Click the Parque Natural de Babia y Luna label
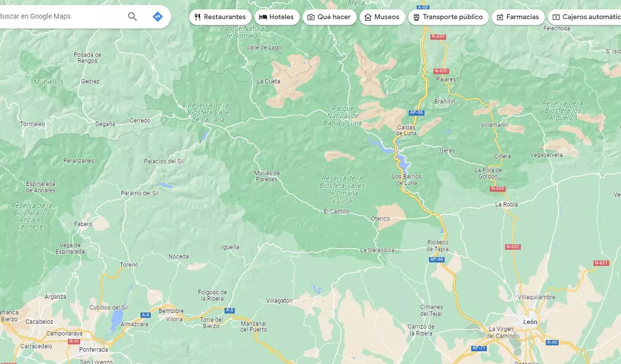Image resolution: width=621 pixels, height=364 pixels. coord(343,116)
